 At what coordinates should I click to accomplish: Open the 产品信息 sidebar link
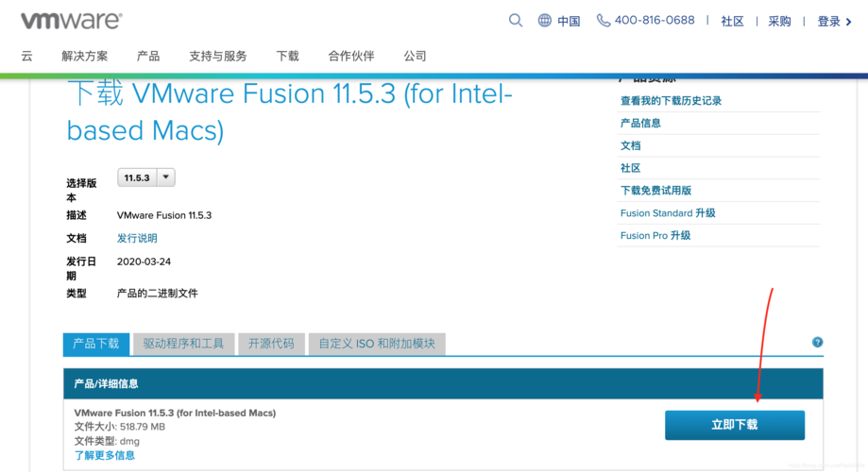coord(640,123)
